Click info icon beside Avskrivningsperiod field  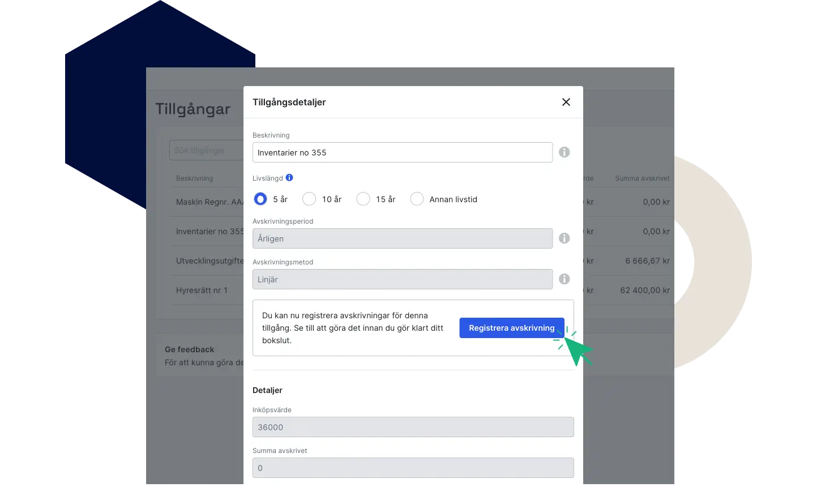tap(564, 238)
